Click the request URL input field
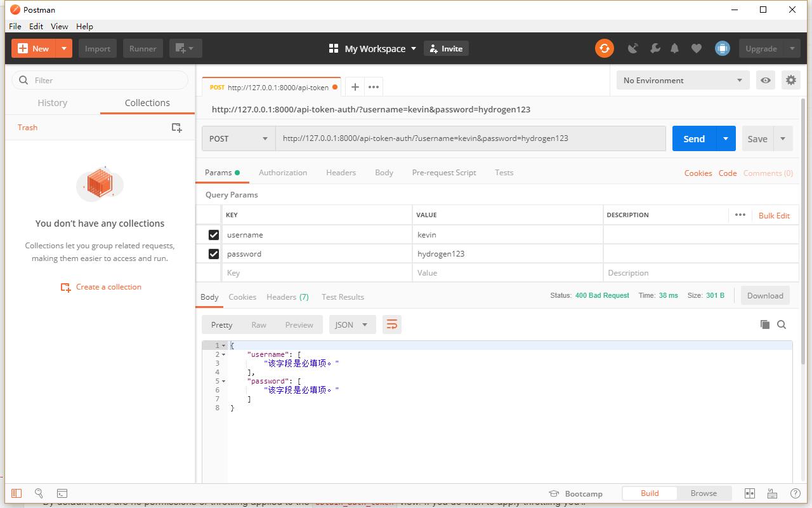The width and height of the screenshot is (812, 508). [470, 138]
